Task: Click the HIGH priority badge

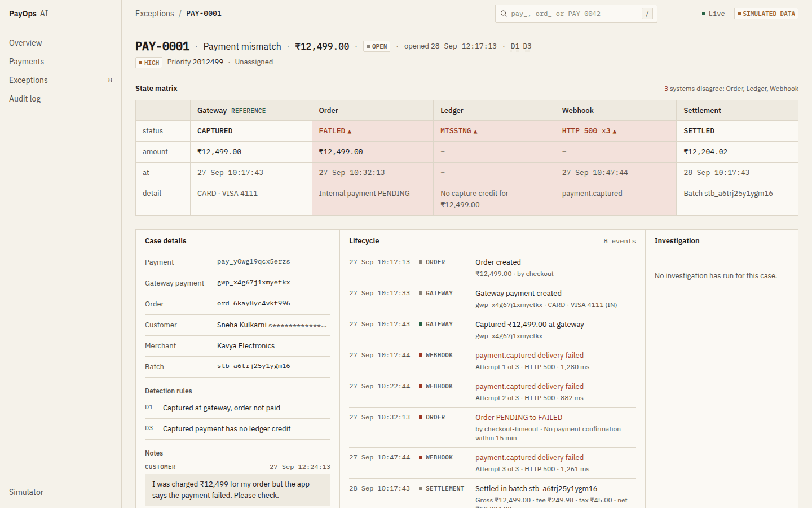Action: pos(149,63)
